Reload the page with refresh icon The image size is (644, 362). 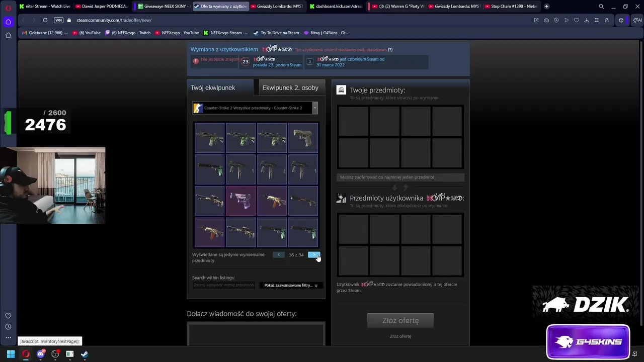point(45,20)
